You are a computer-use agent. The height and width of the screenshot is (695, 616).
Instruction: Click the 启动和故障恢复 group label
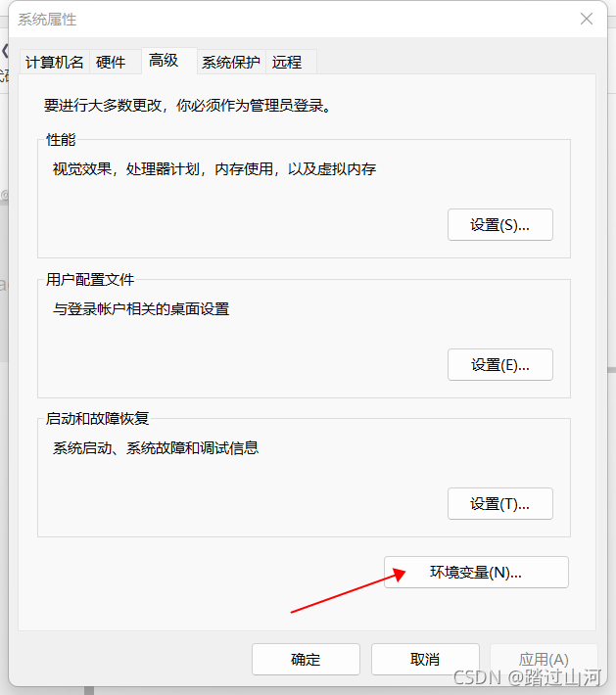(97, 418)
